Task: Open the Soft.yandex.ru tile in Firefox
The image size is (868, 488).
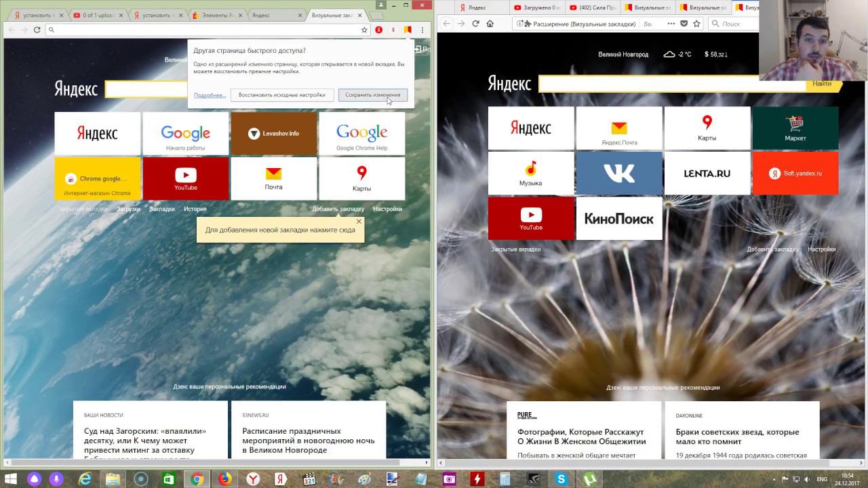Action: tap(795, 174)
